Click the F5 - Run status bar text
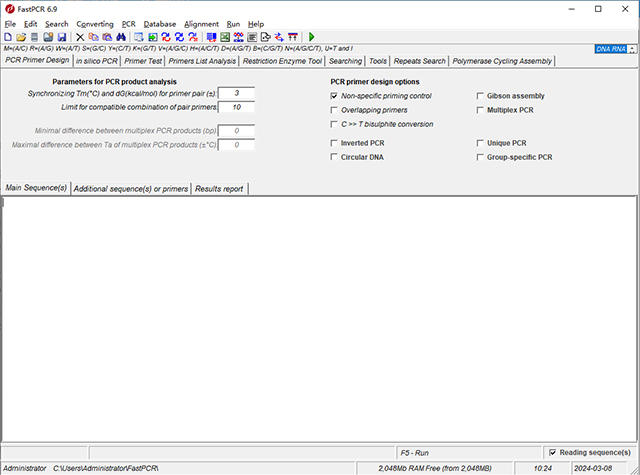The width and height of the screenshot is (640, 475). click(x=415, y=453)
